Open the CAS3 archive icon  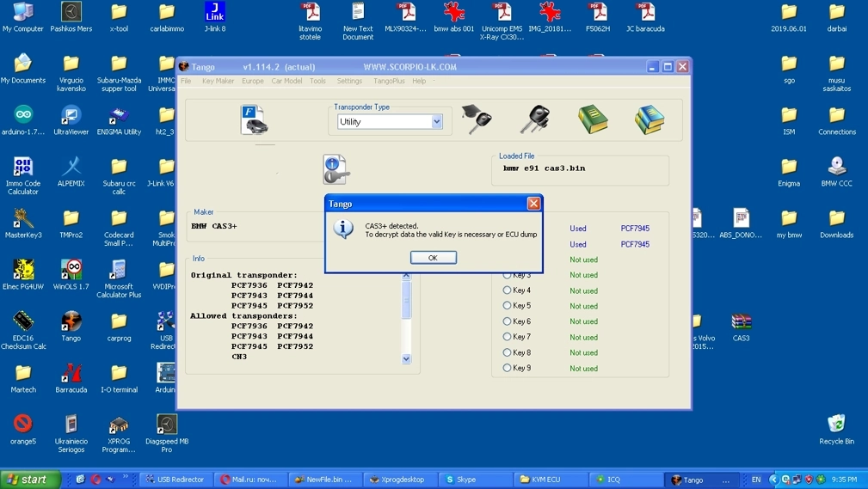point(741,327)
